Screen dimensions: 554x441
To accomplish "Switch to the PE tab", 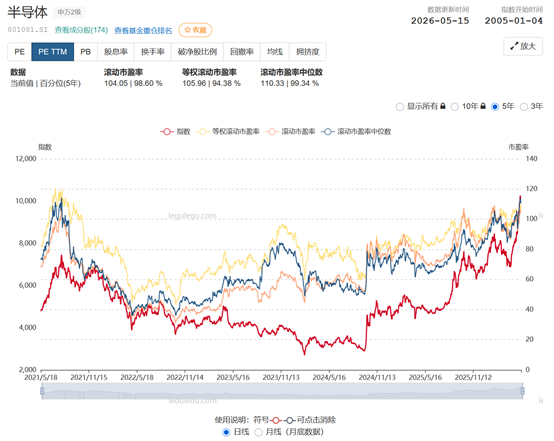I will (x=19, y=52).
